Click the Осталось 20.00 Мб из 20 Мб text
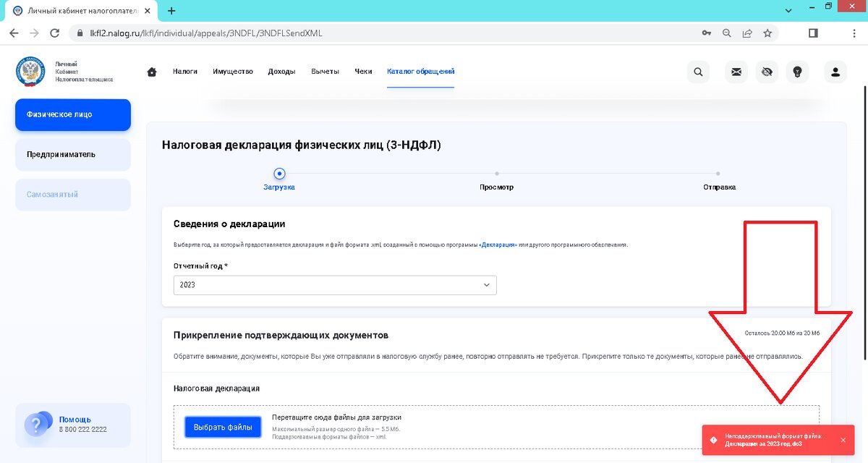This screenshot has height=463, width=868. tap(782, 334)
